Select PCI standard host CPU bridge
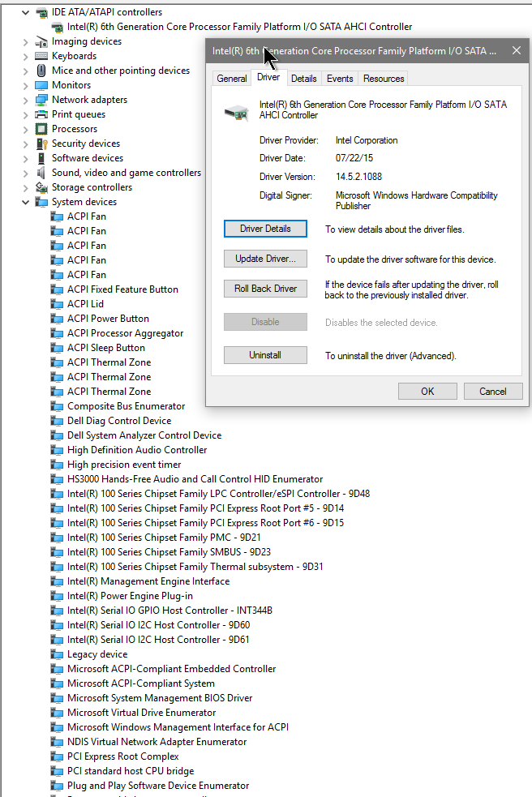The height and width of the screenshot is (797, 532). point(131,771)
